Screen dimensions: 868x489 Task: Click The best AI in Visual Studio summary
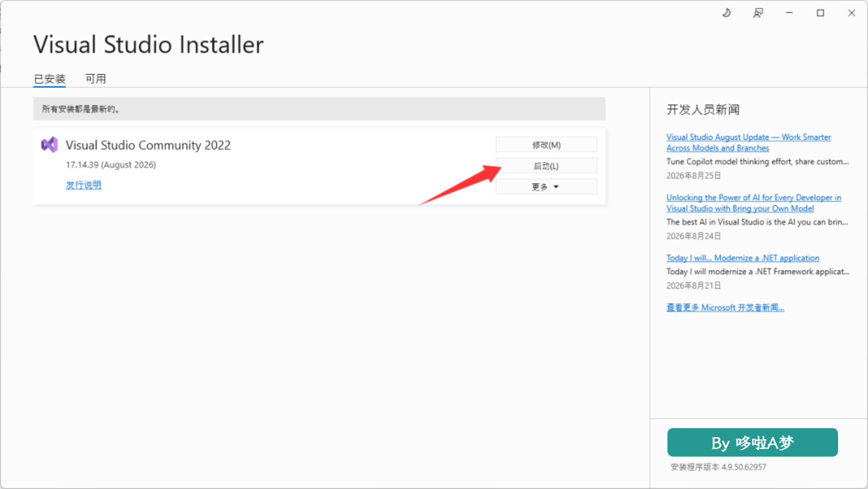click(757, 222)
